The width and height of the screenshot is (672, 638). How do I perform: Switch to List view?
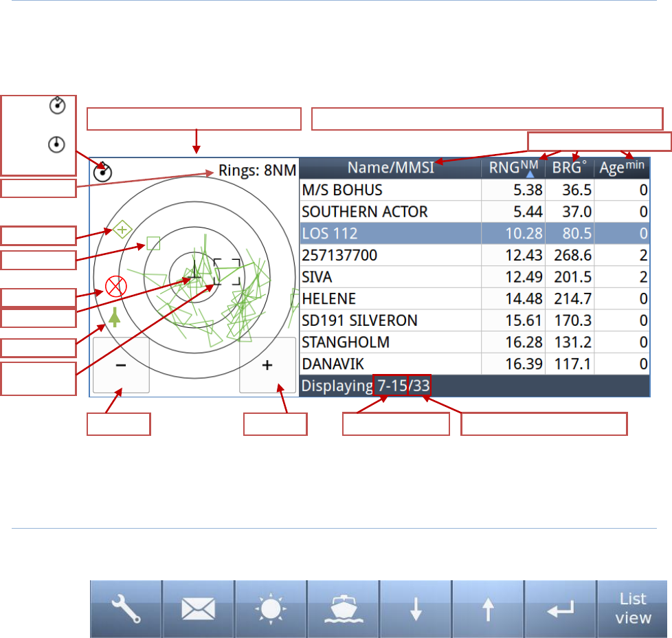pyautogui.click(x=633, y=609)
